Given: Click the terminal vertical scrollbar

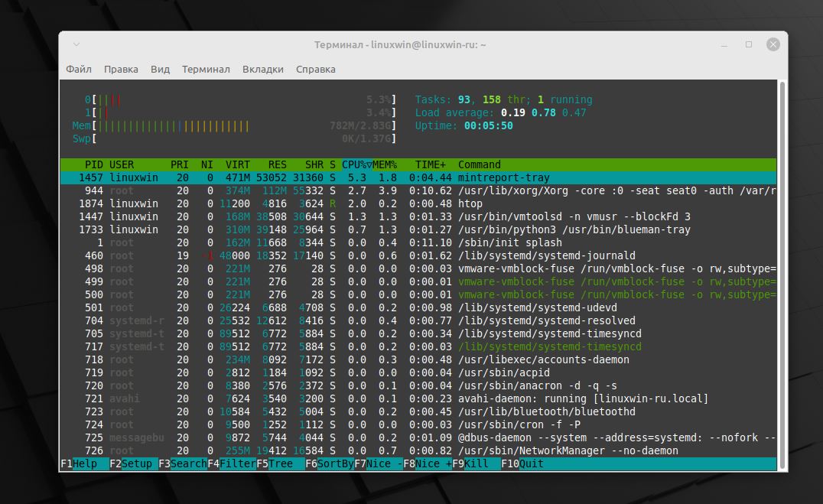Looking at the screenshot, I should coord(782,275).
